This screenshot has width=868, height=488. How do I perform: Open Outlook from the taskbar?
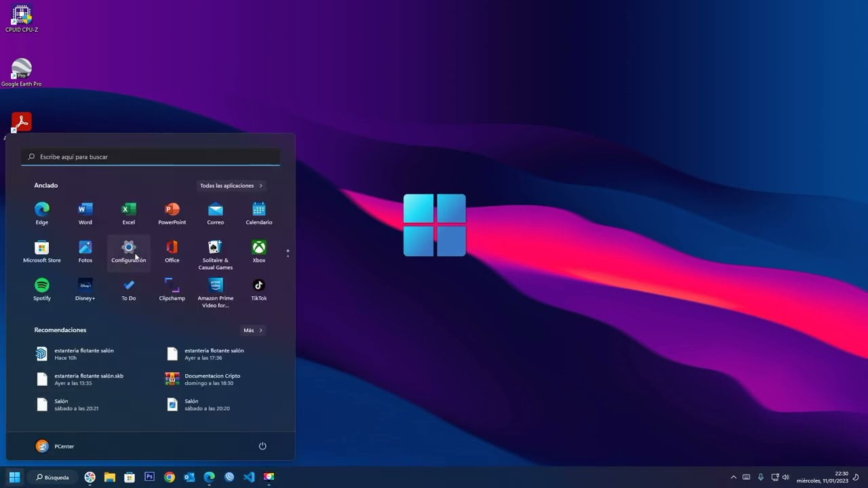click(189, 477)
